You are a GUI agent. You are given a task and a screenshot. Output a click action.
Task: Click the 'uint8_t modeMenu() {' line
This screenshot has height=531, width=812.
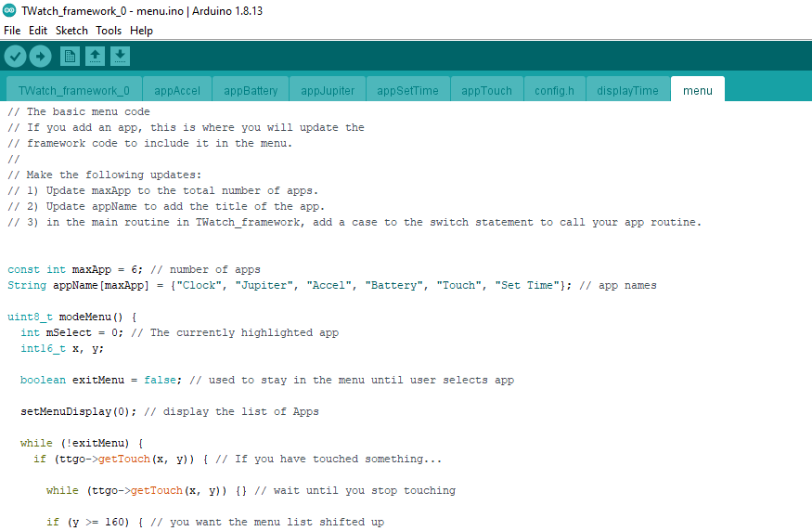point(72,317)
